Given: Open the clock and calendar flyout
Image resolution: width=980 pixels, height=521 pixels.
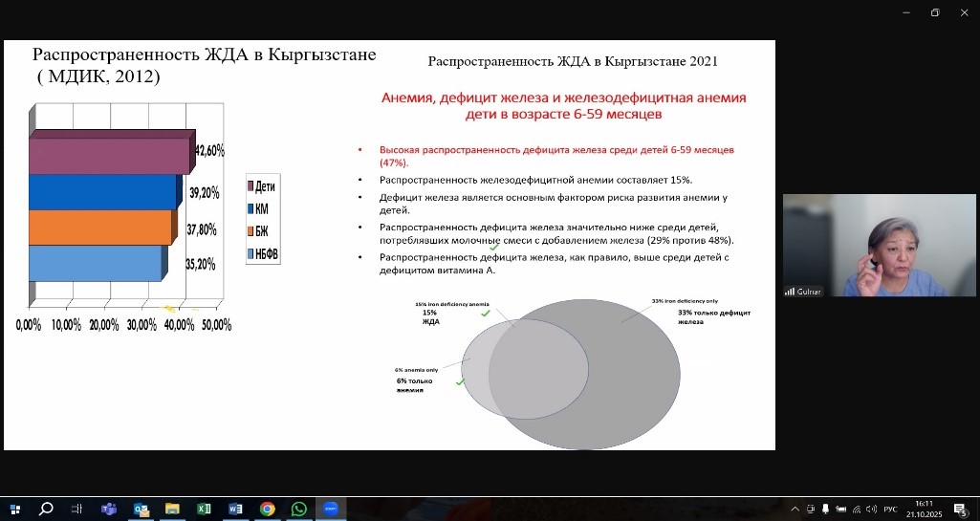Looking at the screenshot, I should point(926,507).
